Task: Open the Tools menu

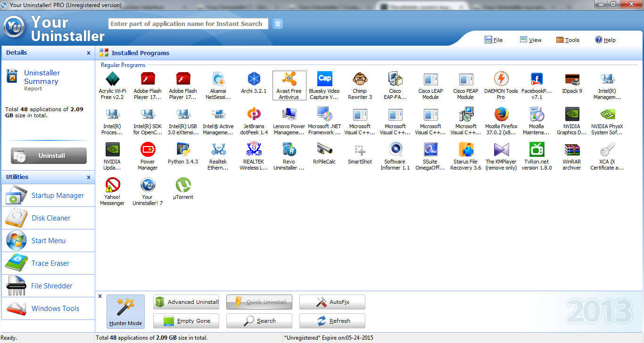Action: tap(568, 40)
